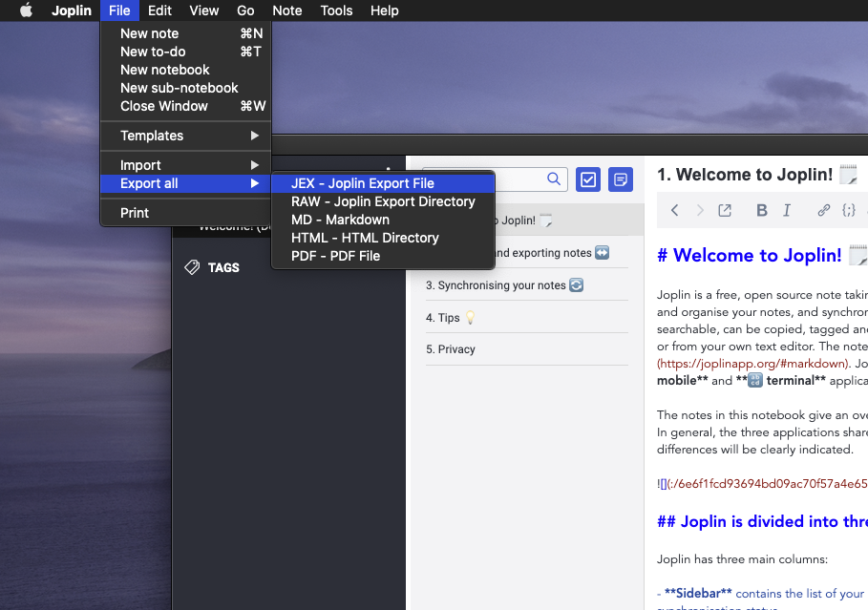Image resolution: width=868 pixels, height=610 pixels.
Task: Choose MD - Markdown export option
Action: (x=340, y=220)
